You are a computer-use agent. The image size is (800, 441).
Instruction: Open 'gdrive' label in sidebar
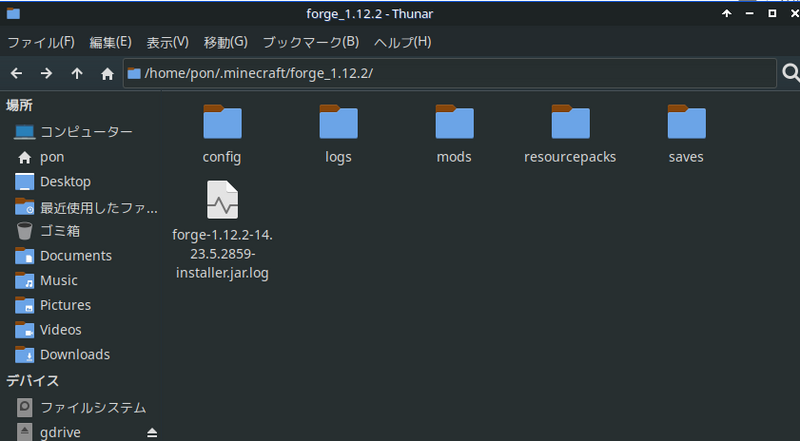pos(60,432)
